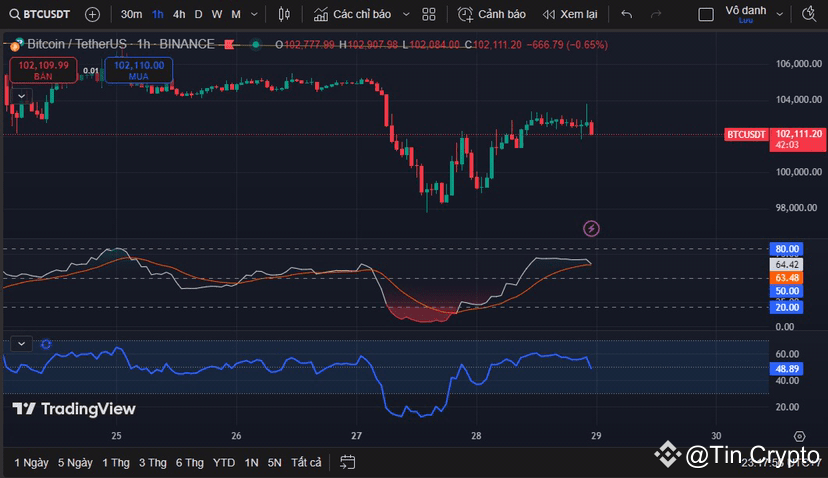Viewport: 828px width, 478px height.
Task: Create an alert with Cảnh báo
Action: click(x=492, y=14)
